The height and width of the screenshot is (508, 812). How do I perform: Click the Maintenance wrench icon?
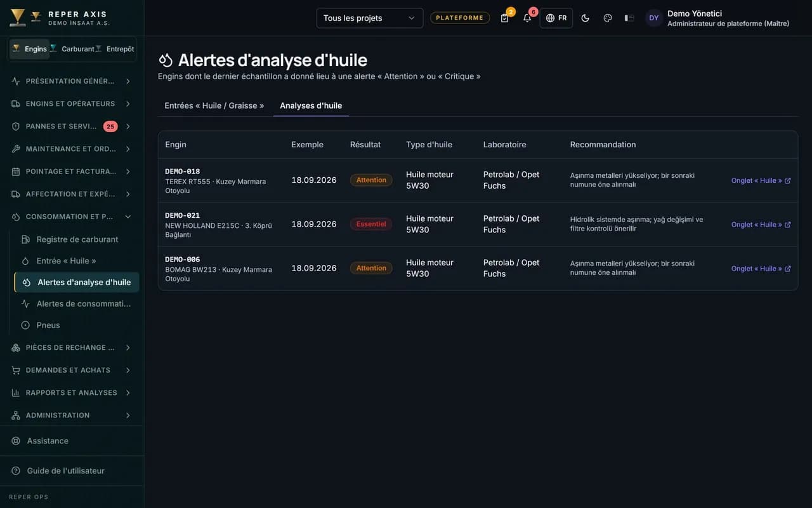pos(16,149)
